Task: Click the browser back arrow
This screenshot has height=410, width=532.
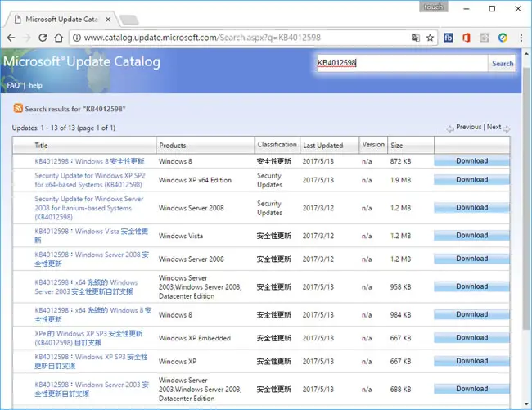Action: [11, 38]
